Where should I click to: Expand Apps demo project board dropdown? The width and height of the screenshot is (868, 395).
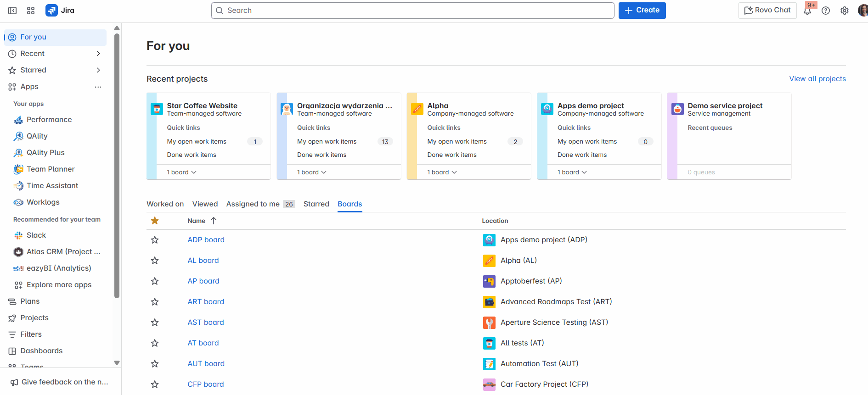click(x=572, y=172)
